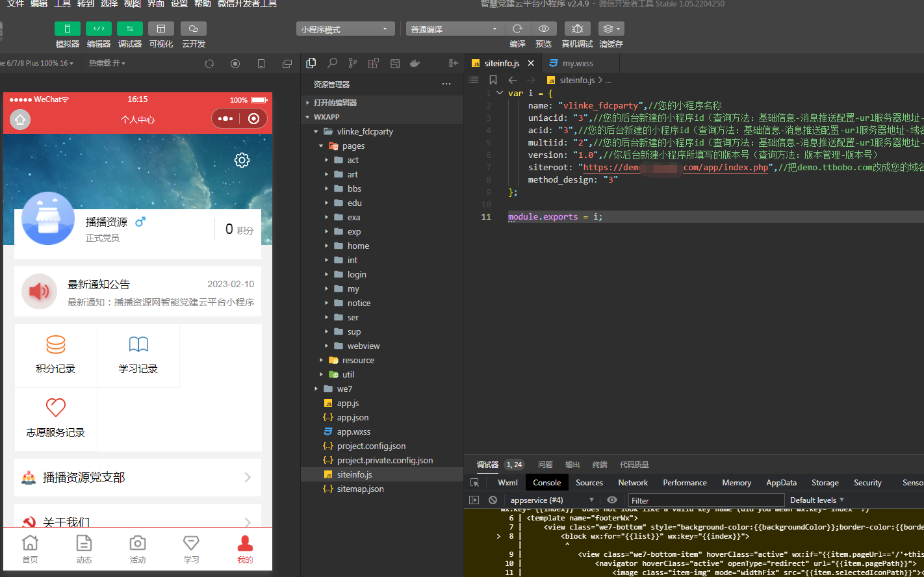This screenshot has height=577, width=924.
Task: Expand the we7 folder
Action: (x=382, y=389)
